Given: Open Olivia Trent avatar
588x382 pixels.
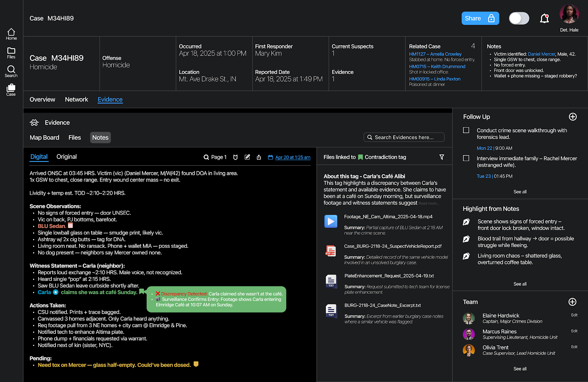Looking at the screenshot, I should [469, 350].
